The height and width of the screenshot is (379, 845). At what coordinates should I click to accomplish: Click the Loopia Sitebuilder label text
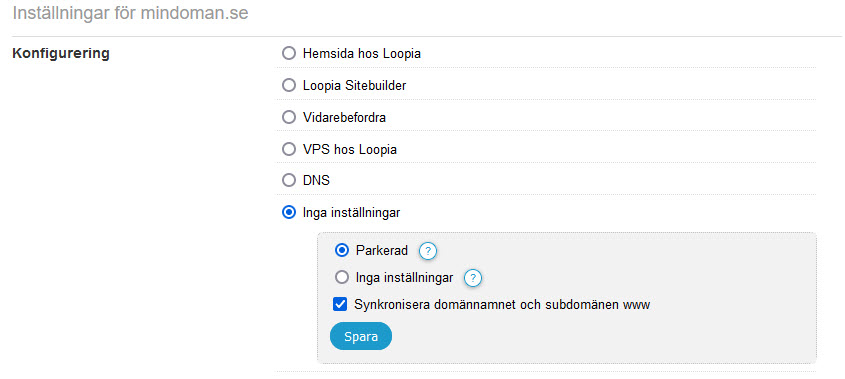pos(355,85)
